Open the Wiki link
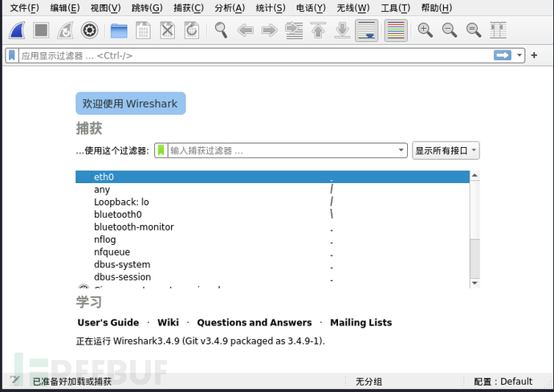 (168, 322)
